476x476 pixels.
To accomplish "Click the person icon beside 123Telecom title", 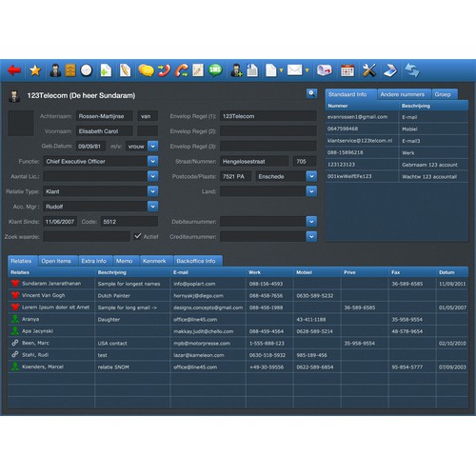I will (14, 96).
